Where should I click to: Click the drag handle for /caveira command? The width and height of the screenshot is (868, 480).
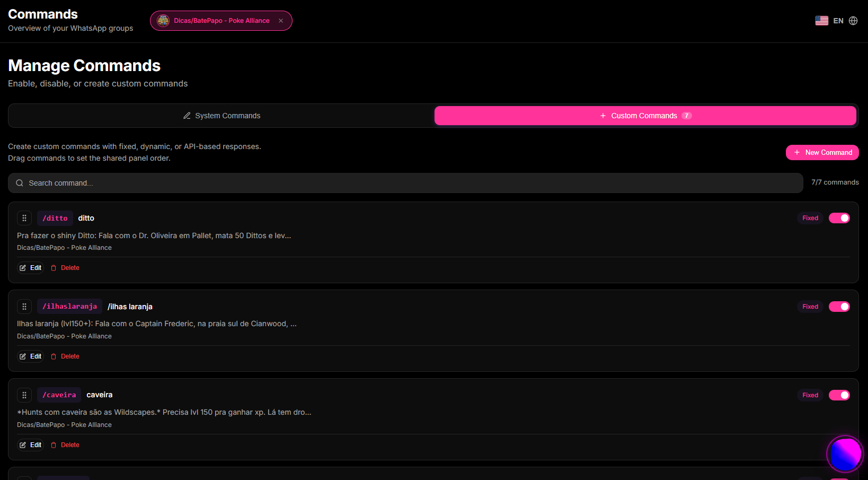[x=24, y=395]
